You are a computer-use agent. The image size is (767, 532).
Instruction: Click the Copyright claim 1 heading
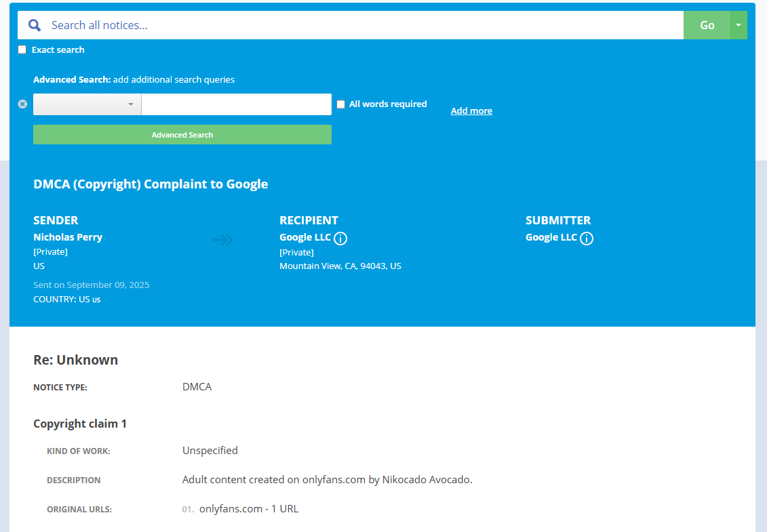pyautogui.click(x=80, y=424)
